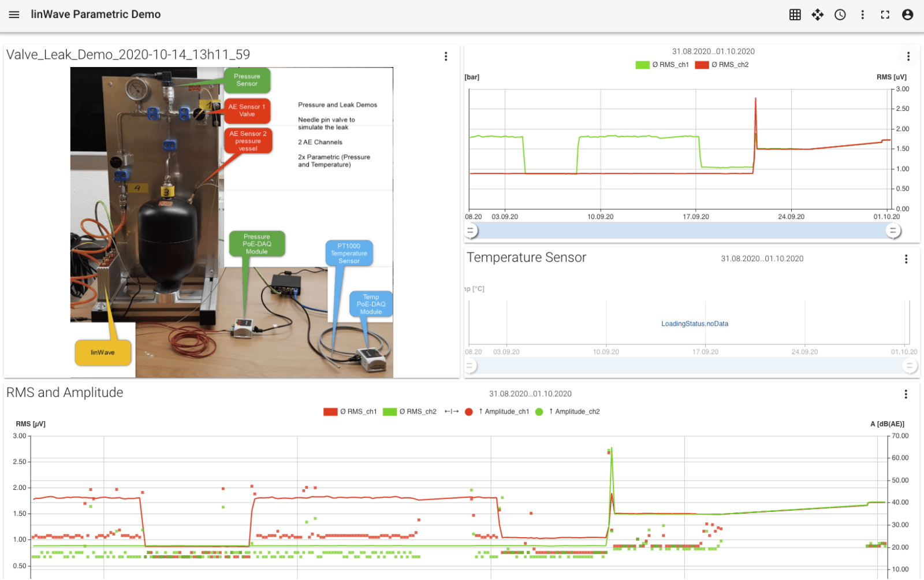Image resolution: width=924 pixels, height=580 pixels.
Task: Click the RMS [µV] axis label in the bottom chart
Action: (31, 424)
